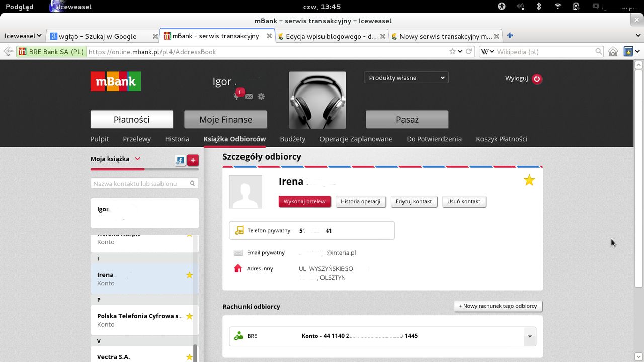
Task: Click the browser URL address field
Action: [267, 52]
